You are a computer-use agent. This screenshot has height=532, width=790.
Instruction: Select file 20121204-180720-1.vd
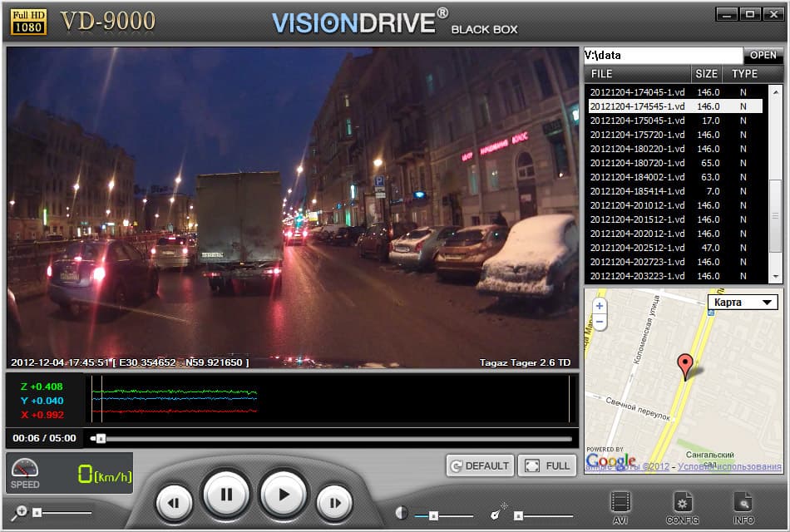[x=675, y=163]
